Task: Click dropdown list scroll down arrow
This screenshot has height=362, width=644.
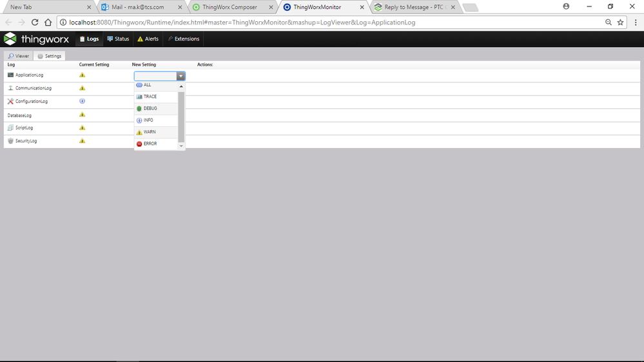Action: click(181, 146)
